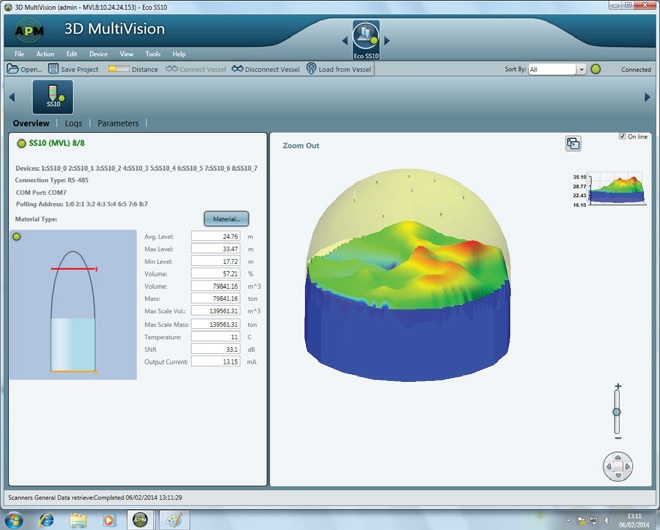Click the 'COM Port: COM7' text
The height and width of the screenshot is (530, 660).
coord(41,192)
